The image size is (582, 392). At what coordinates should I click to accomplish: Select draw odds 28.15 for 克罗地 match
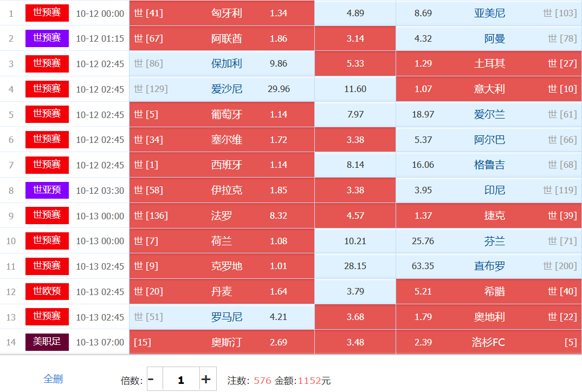click(355, 266)
